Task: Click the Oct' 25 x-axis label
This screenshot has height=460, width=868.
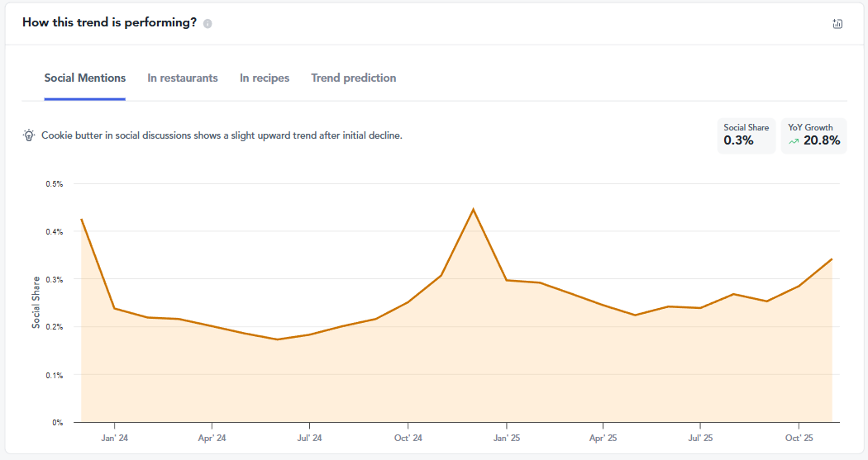Action: click(x=799, y=438)
